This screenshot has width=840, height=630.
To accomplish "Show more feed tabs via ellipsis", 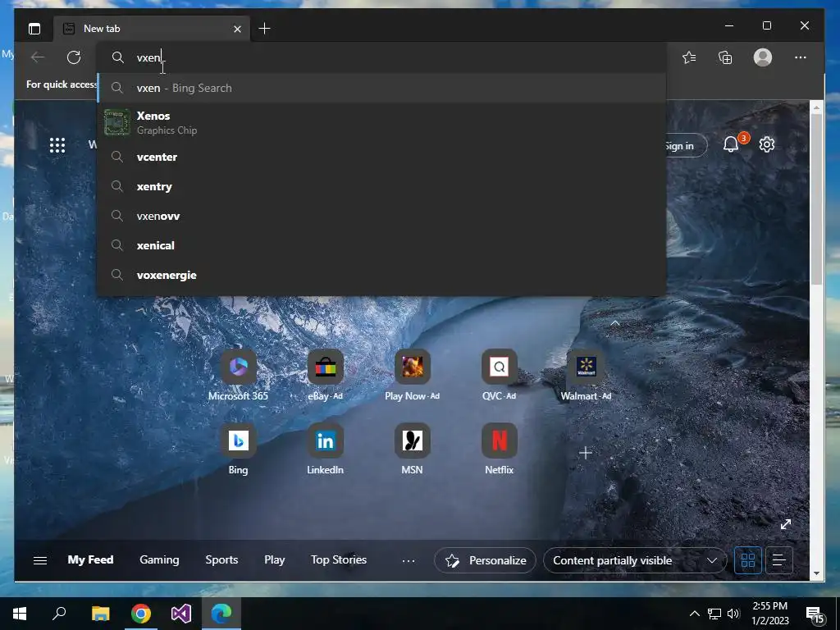I will pos(409,561).
